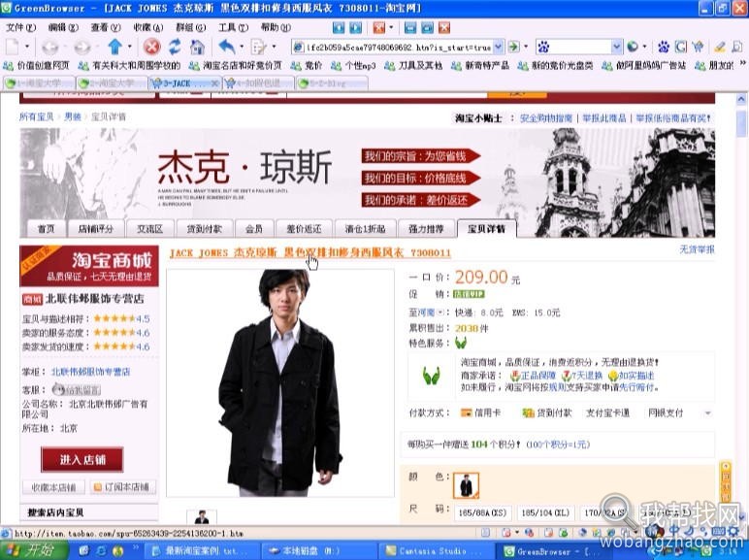Click the red close-child-window X in menu bar
This screenshot has width=749, height=560.
point(444,27)
